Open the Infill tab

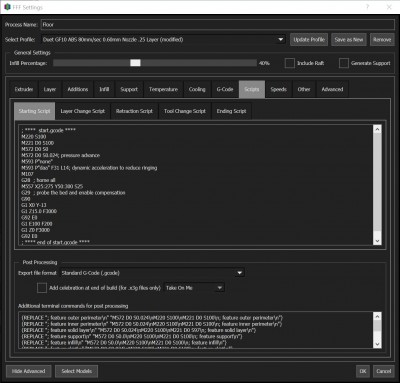104,89
